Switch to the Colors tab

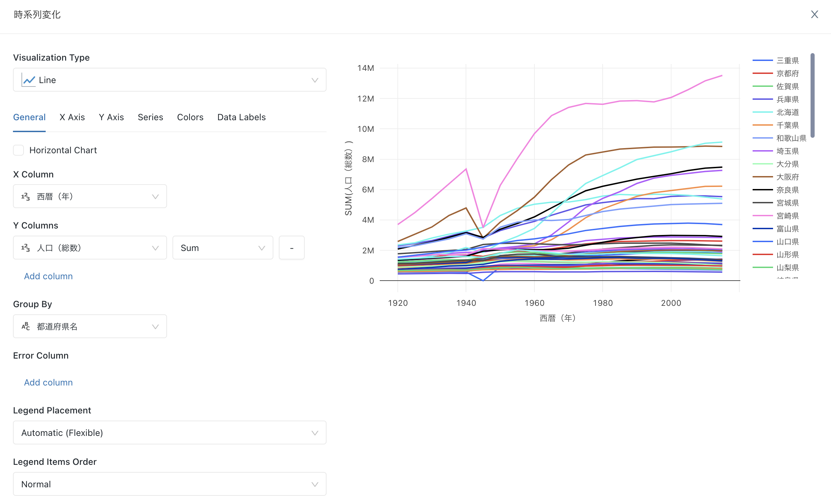190,117
